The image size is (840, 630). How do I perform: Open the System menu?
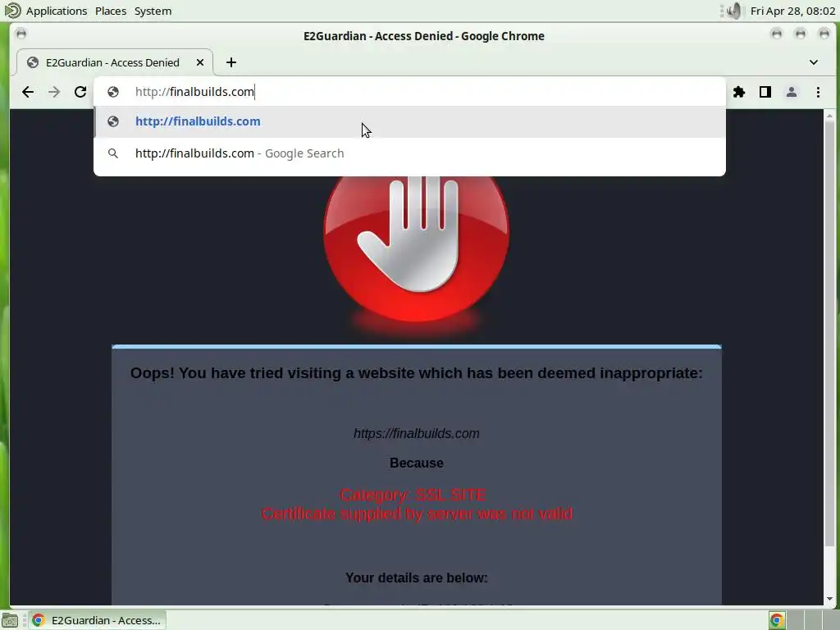coord(153,11)
